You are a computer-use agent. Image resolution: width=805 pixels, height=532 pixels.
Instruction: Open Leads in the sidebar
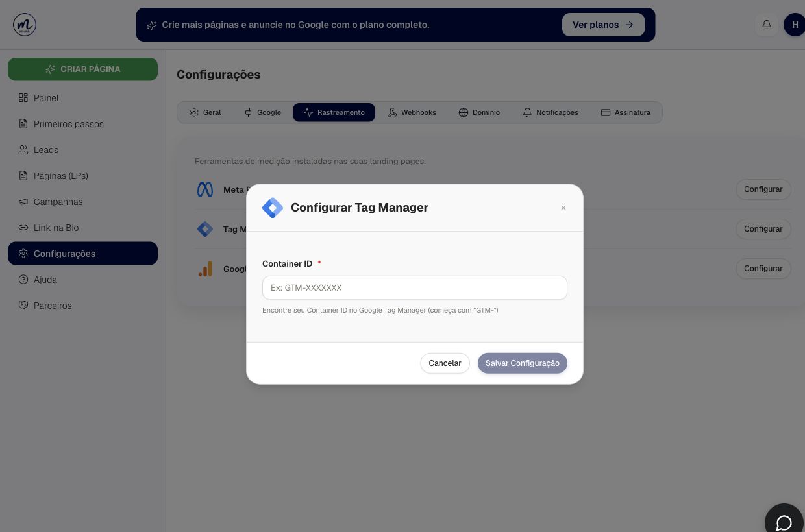coord(82,150)
